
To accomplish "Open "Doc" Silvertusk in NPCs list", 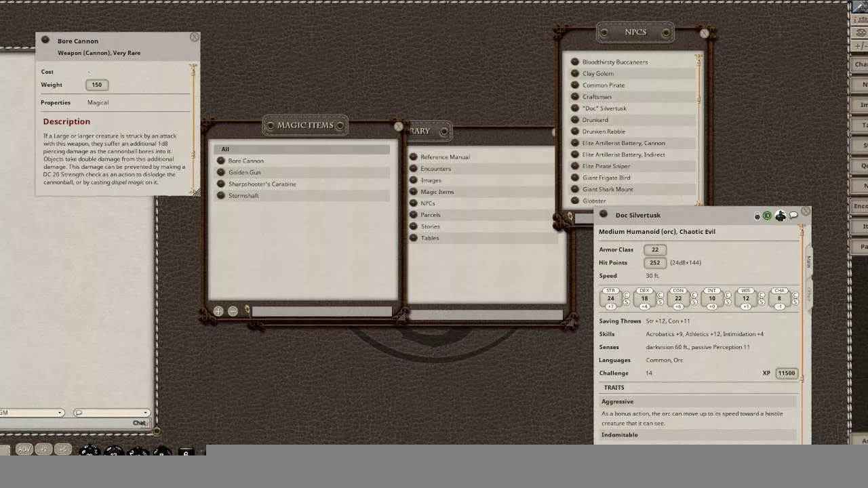I will click(x=604, y=108).
